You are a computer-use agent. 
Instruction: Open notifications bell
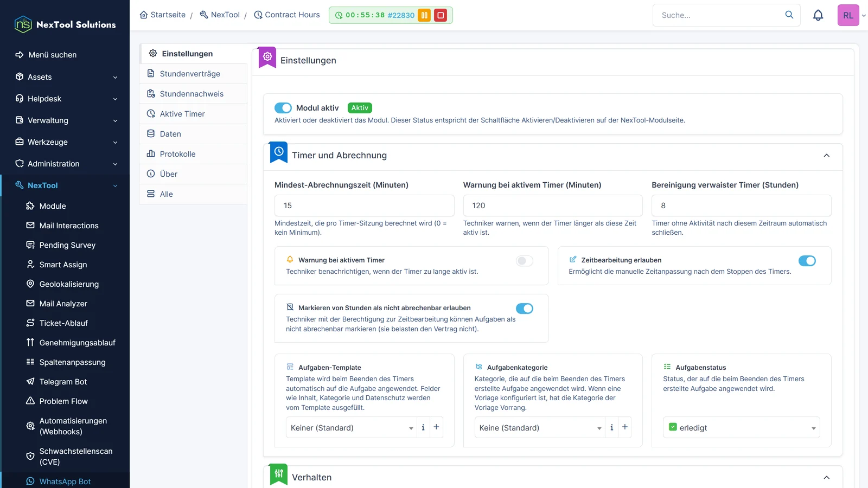(x=818, y=15)
